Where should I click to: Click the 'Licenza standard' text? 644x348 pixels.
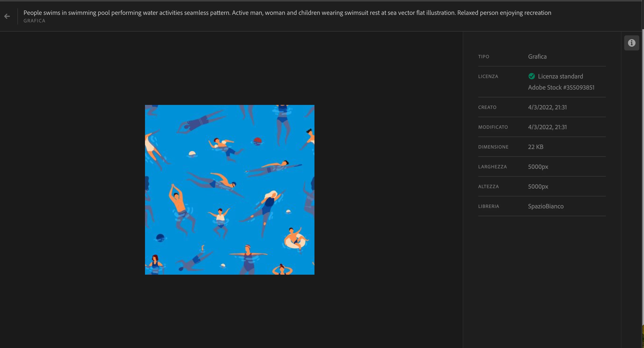[560, 76]
